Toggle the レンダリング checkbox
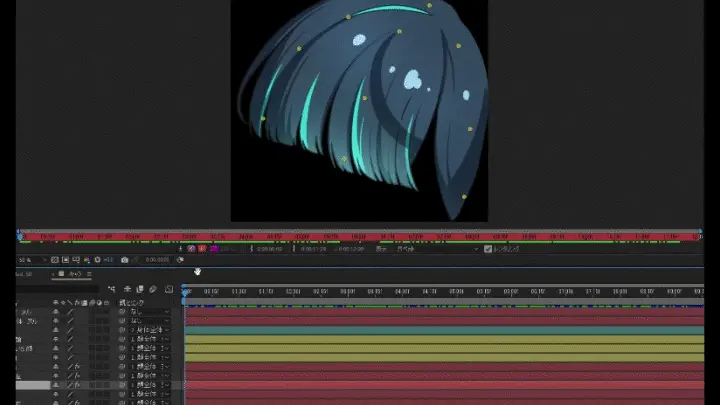Viewport: 720px width, 405px height. (488, 248)
